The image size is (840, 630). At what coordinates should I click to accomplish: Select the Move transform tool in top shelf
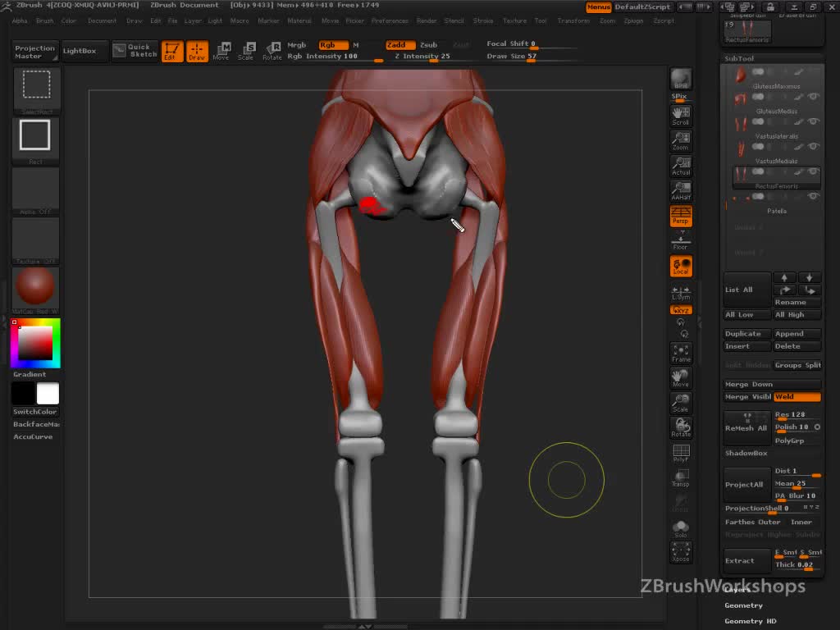pyautogui.click(x=221, y=51)
